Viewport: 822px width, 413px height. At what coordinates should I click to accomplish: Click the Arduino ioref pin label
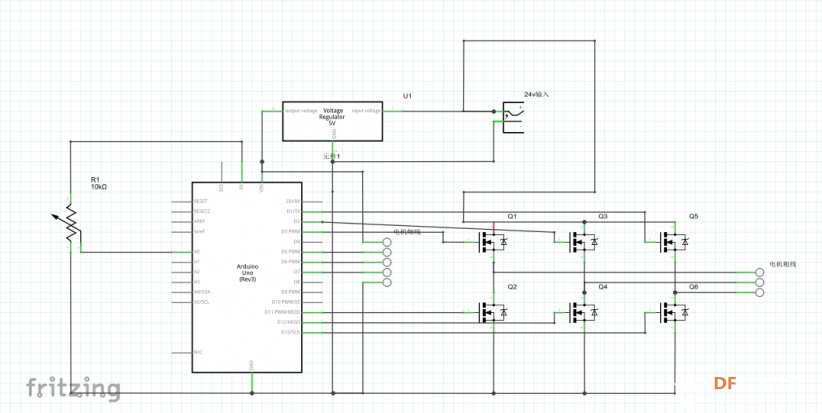[x=199, y=231]
